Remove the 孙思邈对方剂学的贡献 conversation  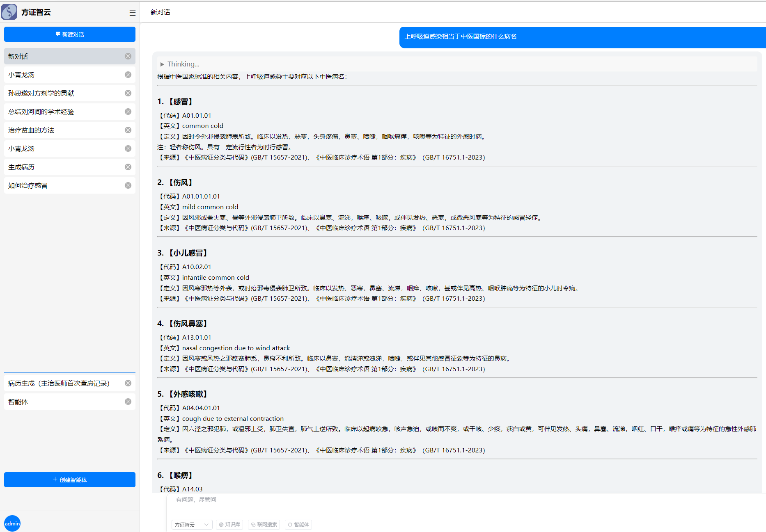tap(128, 93)
